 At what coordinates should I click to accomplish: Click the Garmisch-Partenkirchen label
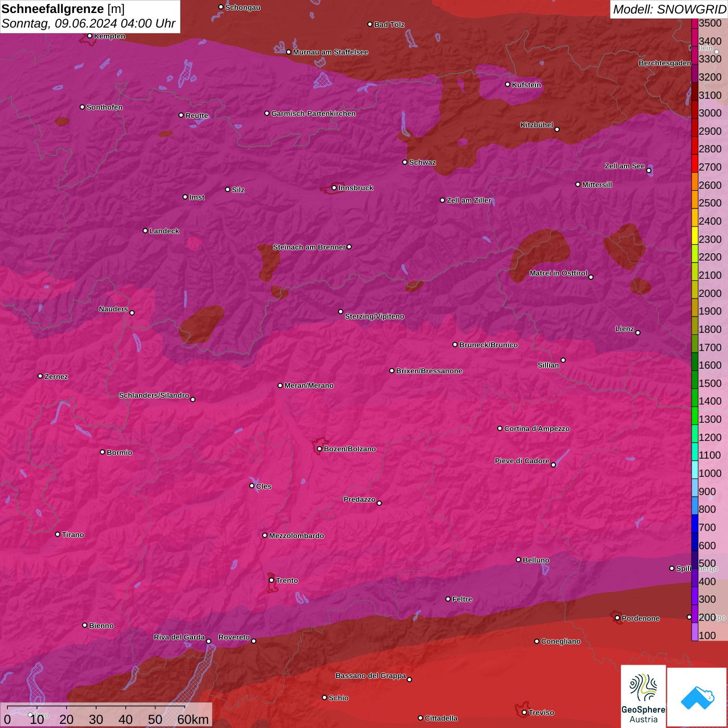pos(313,113)
